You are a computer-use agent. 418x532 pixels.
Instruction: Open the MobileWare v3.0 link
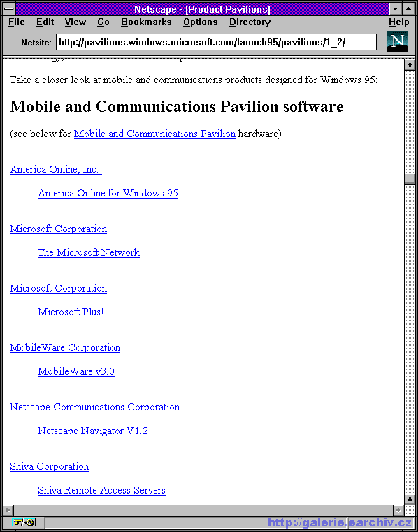tap(76, 371)
